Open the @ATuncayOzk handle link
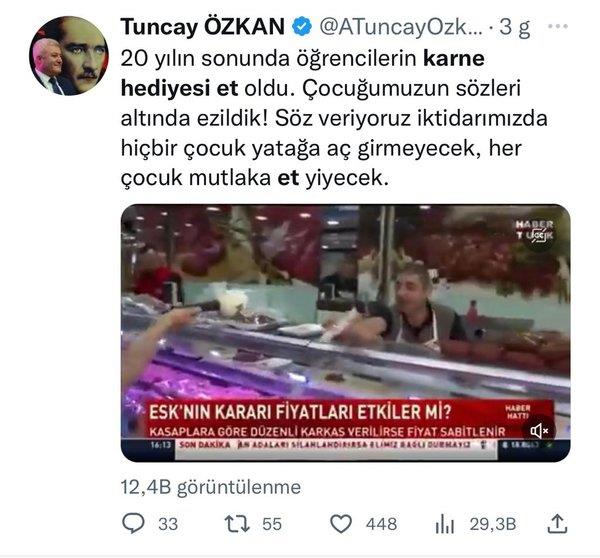 [401, 27]
